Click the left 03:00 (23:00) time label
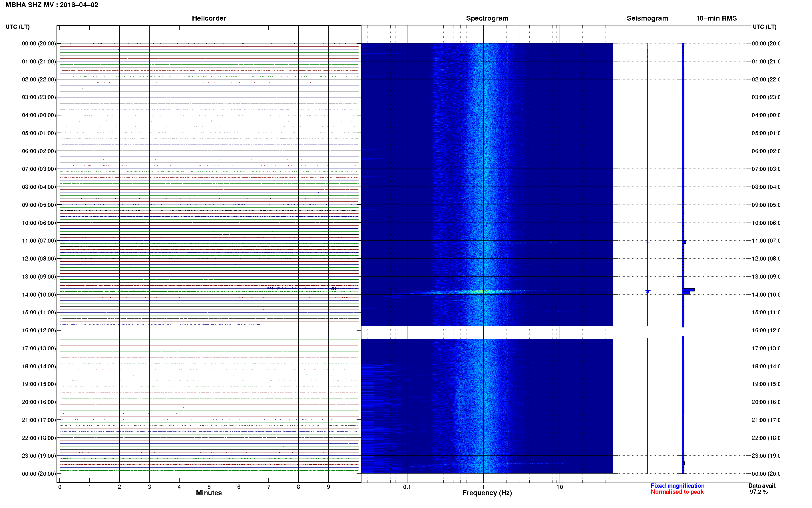Screen dimensions: 812x508 [x=39, y=97]
